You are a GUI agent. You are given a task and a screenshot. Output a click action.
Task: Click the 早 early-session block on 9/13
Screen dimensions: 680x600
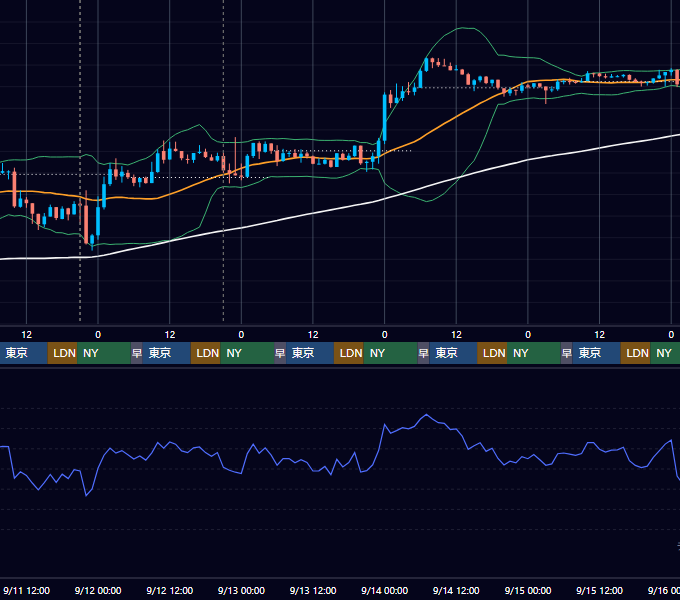pos(280,353)
